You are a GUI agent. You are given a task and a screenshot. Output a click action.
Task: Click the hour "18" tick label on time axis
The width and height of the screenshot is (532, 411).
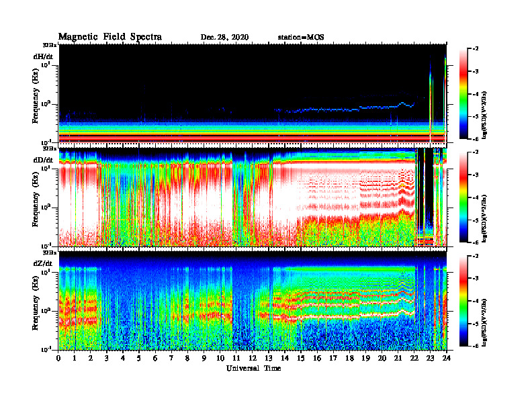point(349,359)
